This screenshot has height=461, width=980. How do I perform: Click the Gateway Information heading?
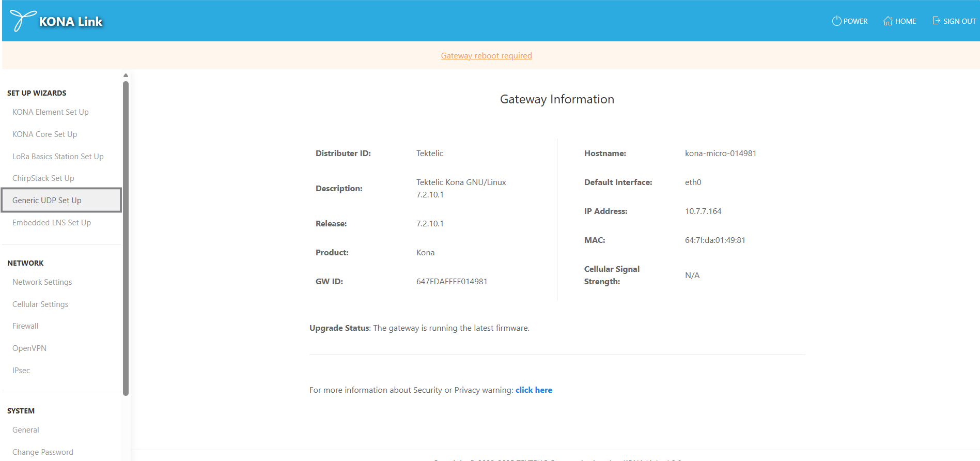pyautogui.click(x=557, y=99)
